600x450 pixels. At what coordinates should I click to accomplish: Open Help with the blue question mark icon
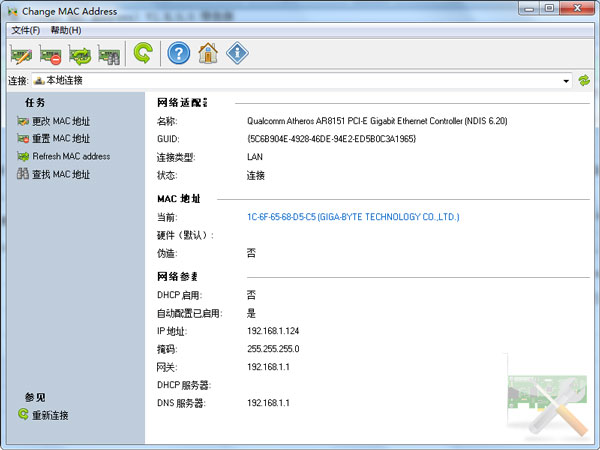(179, 53)
